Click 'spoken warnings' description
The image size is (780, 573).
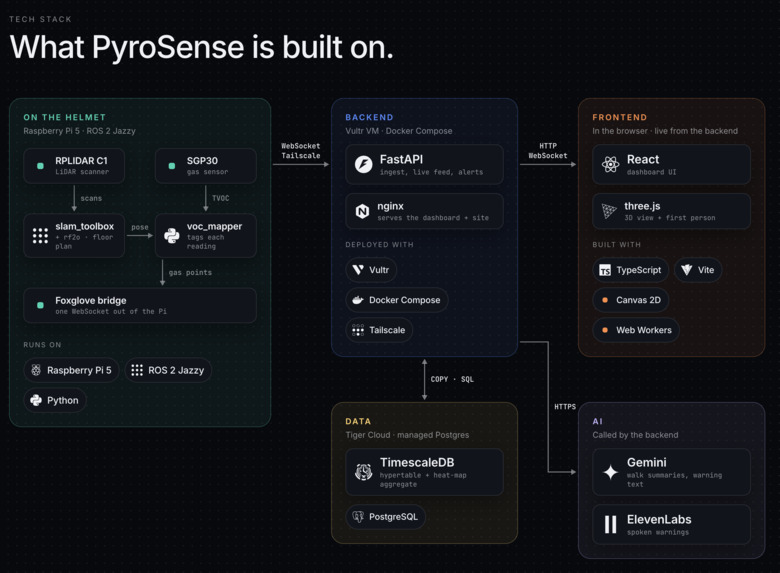coord(658,532)
